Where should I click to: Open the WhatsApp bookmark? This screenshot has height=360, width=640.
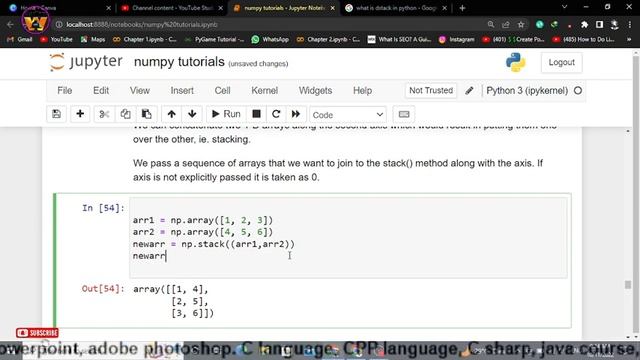[270, 39]
